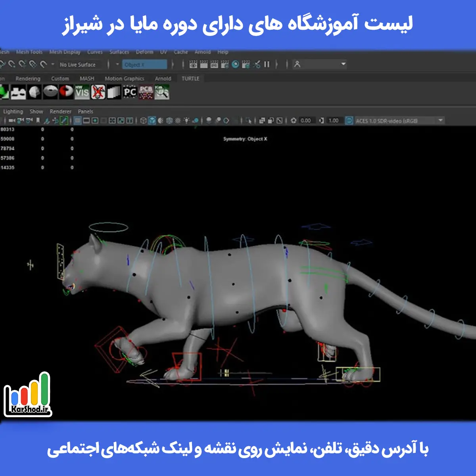Open the Deform menu
Screen dimensions: 476x476
coord(144,52)
